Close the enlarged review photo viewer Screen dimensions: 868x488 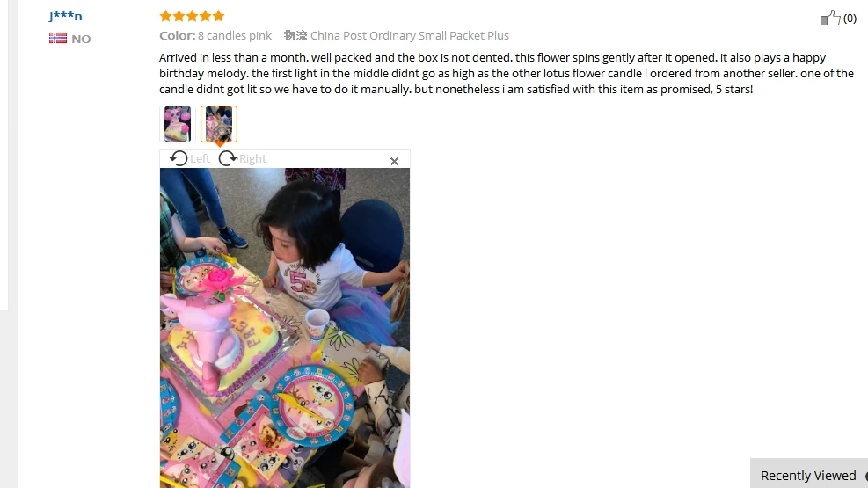[x=394, y=161]
